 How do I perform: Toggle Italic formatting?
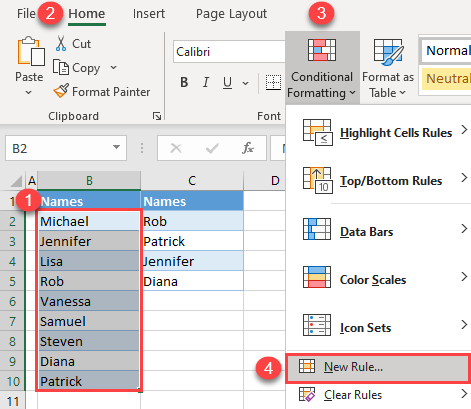click(x=206, y=82)
